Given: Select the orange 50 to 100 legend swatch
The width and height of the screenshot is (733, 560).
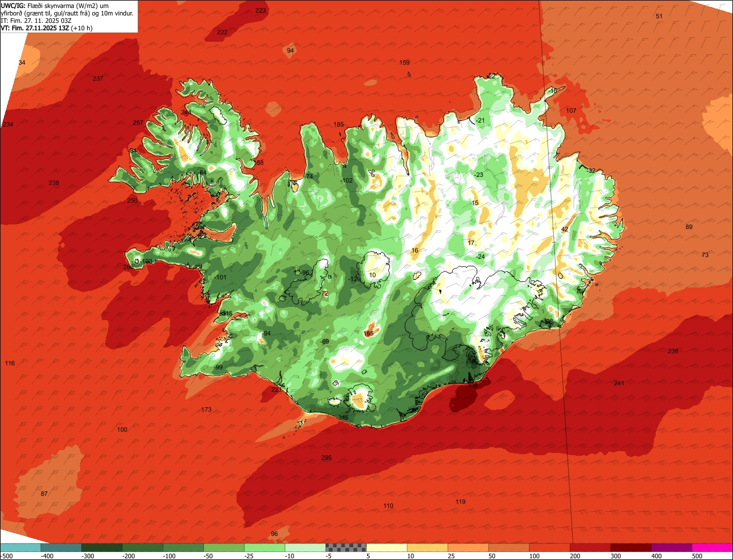Looking at the screenshot, I should [509, 547].
